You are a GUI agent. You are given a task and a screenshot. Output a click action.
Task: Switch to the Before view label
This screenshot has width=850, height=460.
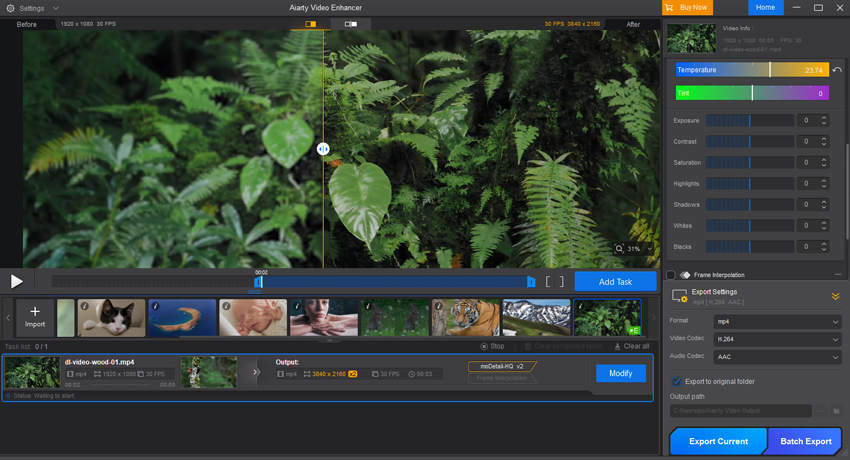pyautogui.click(x=27, y=24)
